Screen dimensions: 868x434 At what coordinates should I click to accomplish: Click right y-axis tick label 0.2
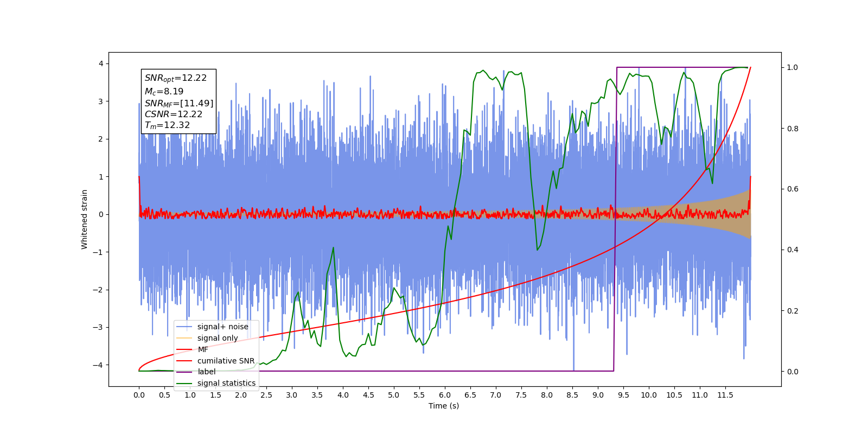tap(793, 311)
